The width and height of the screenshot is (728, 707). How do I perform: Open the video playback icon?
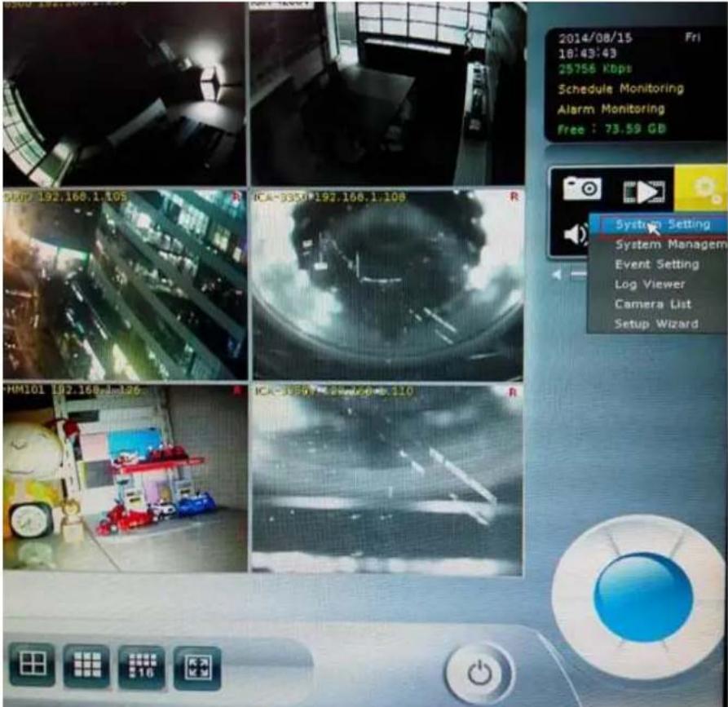(x=644, y=191)
